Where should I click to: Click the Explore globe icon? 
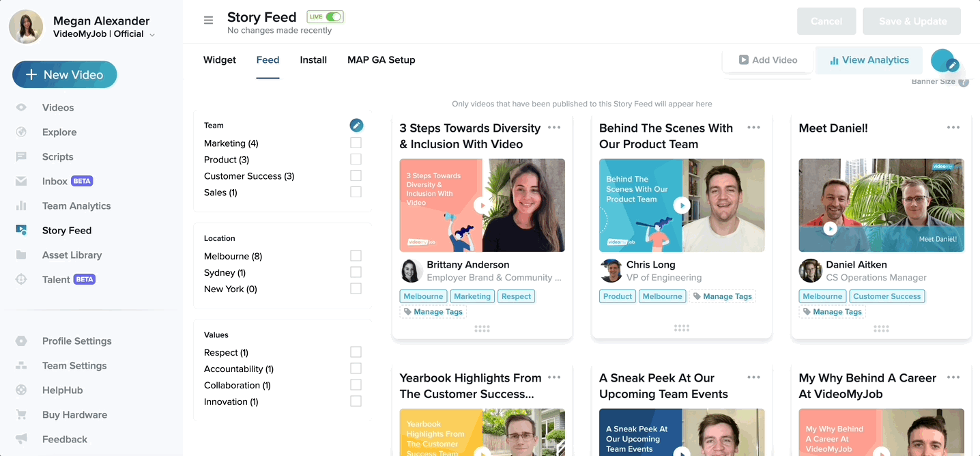[21, 132]
